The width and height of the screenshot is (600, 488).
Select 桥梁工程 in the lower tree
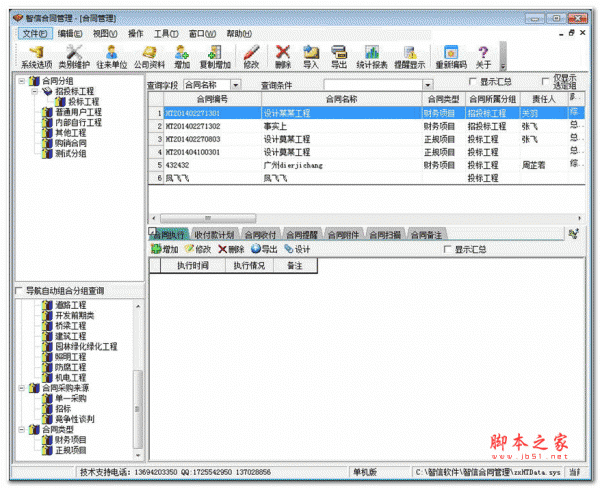coord(71,326)
